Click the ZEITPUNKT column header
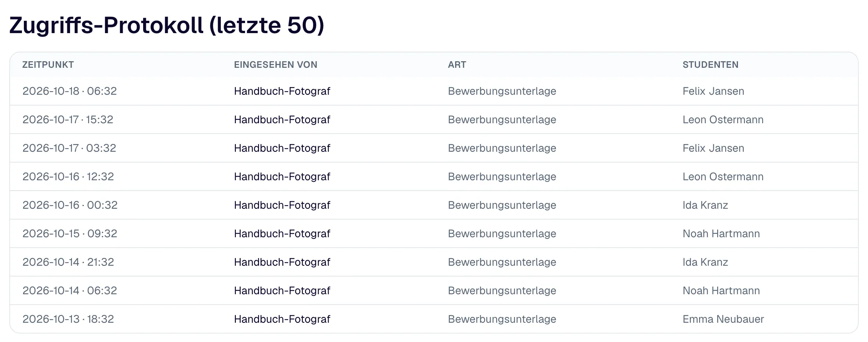This screenshot has height=342, width=868. pos(48,65)
